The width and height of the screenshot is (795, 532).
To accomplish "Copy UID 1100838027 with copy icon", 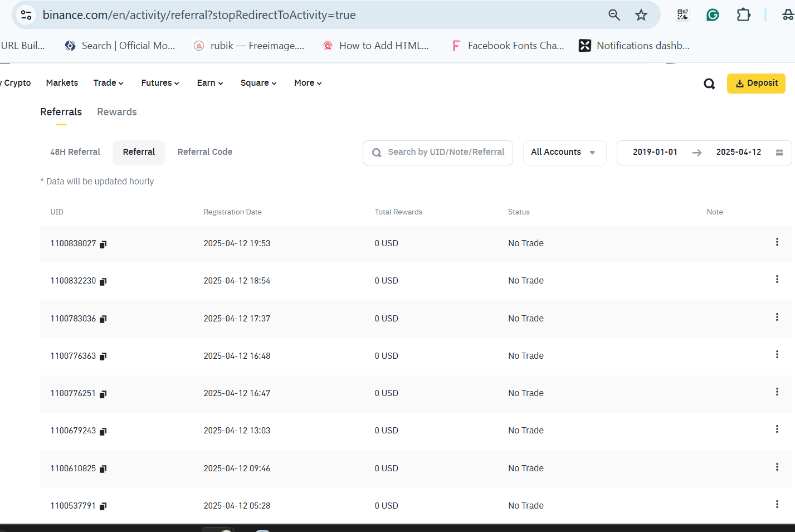I will (x=103, y=244).
